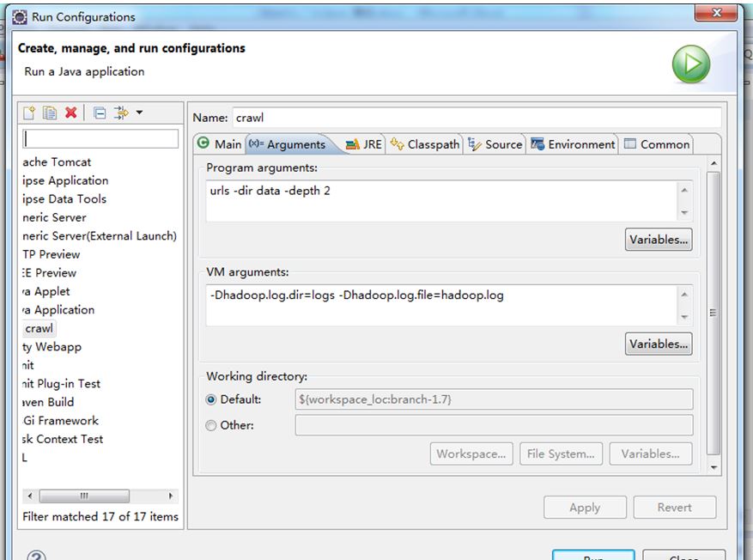Go to the Environment tab
Screen dimensions: 753x560
click(573, 144)
